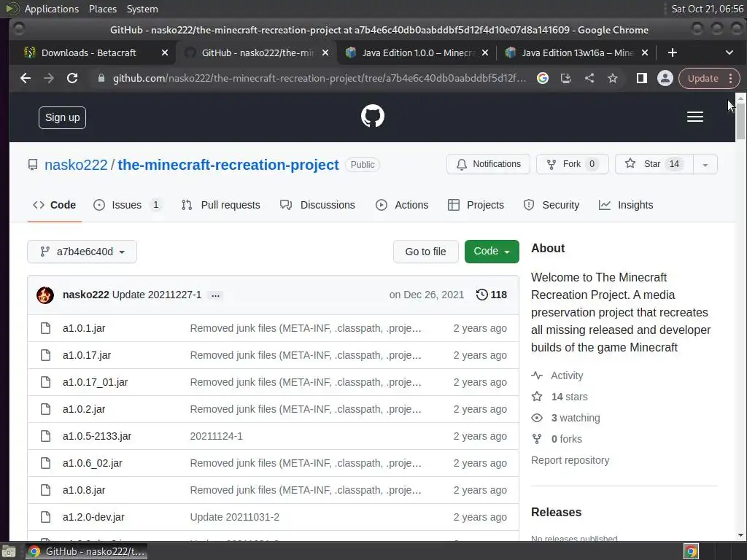
Task: Open a new browser tab
Action: (672, 52)
